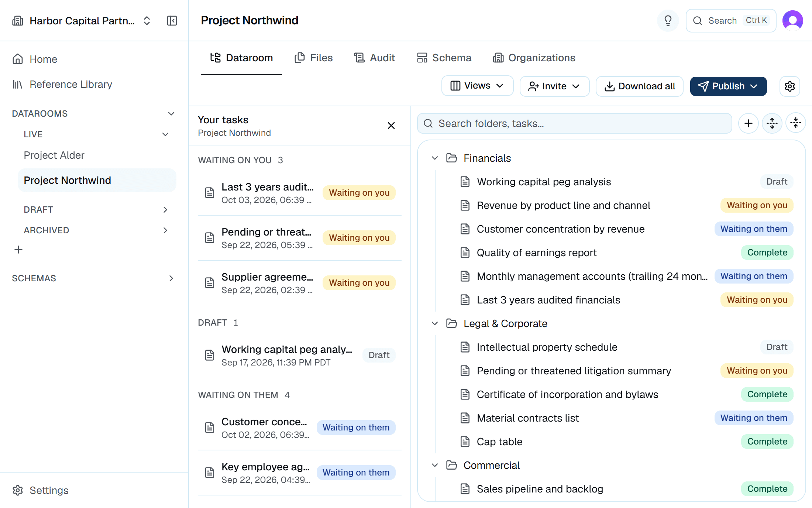Click the Harbor Capital building icon
Screen dimensions: 812x508
18,21
